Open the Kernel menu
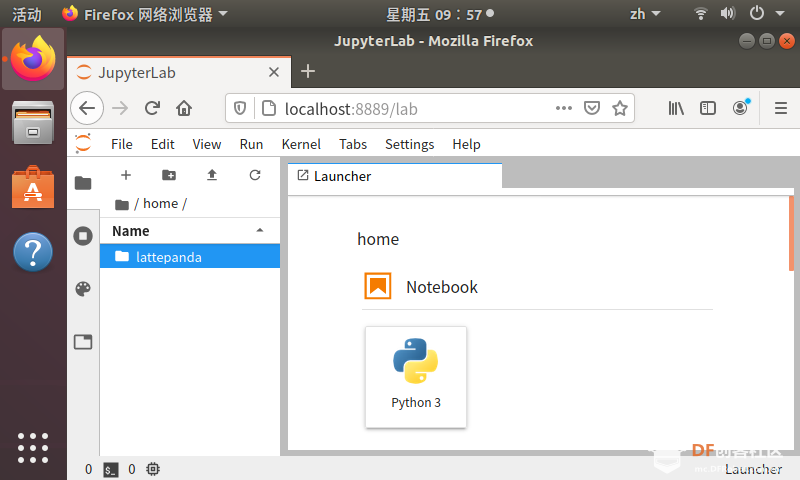This screenshot has width=800, height=480. click(301, 144)
